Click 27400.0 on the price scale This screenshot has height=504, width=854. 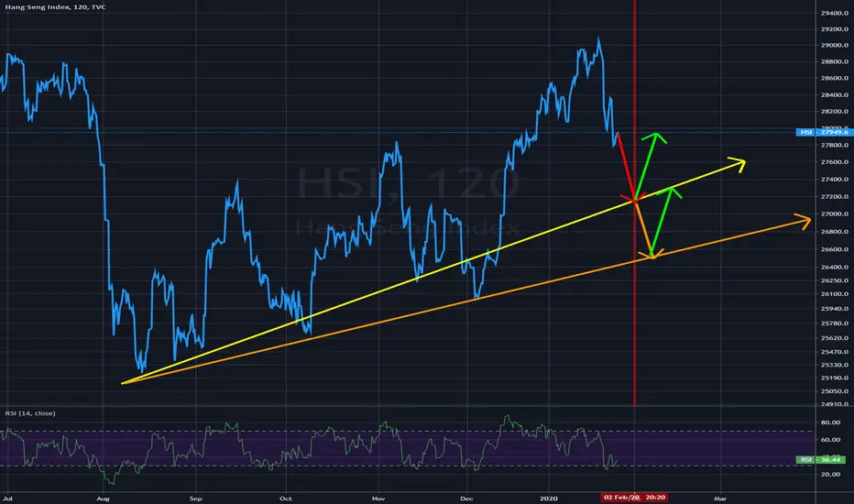click(x=835, y=180)
